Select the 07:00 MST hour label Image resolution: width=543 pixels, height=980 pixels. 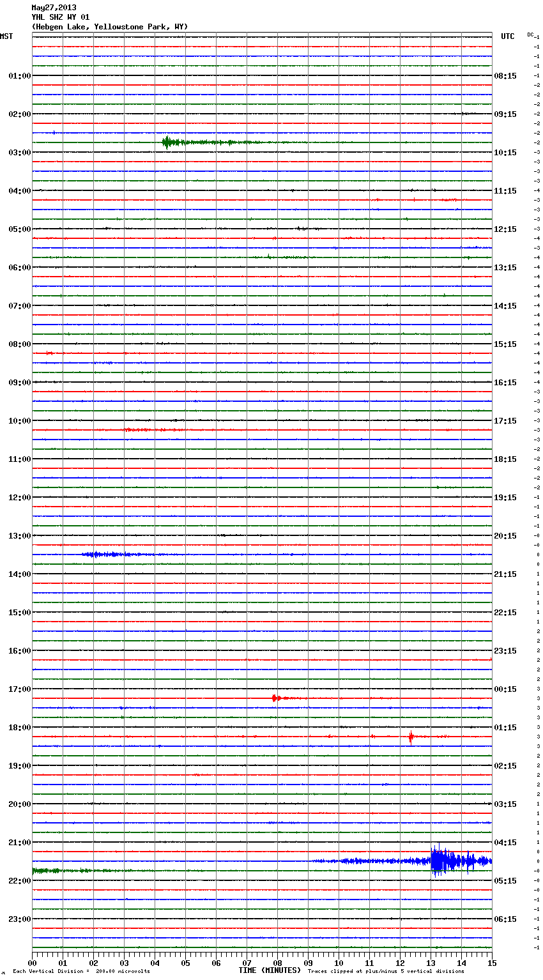pos(19,306)
